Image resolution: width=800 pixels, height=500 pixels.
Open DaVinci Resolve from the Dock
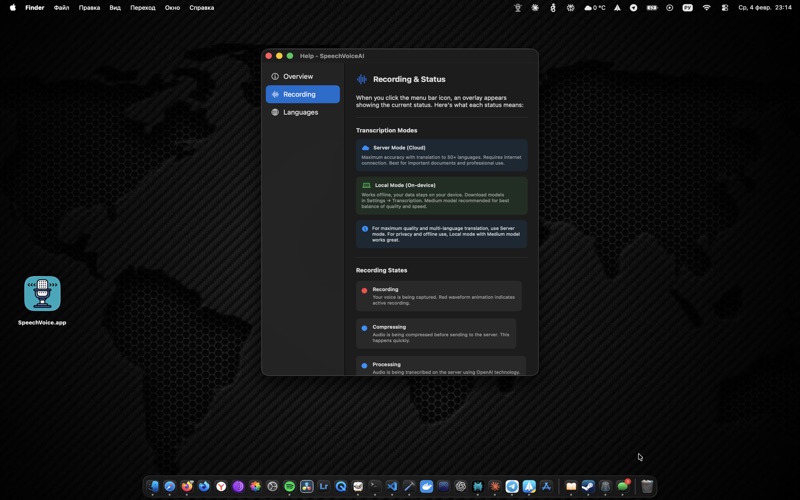pos(307,486)
